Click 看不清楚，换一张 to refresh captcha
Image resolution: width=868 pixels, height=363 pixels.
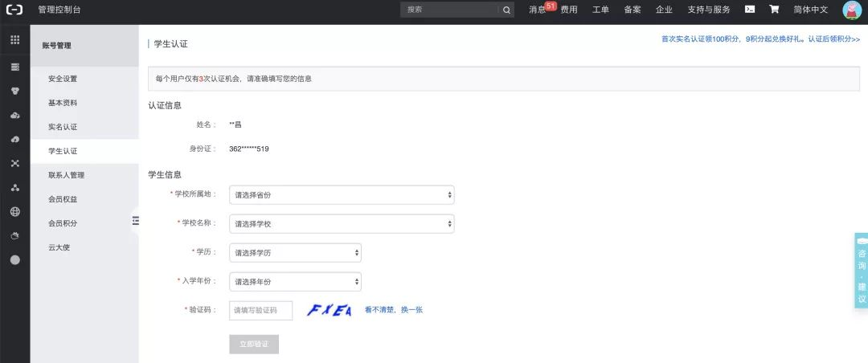click(394, 310)
